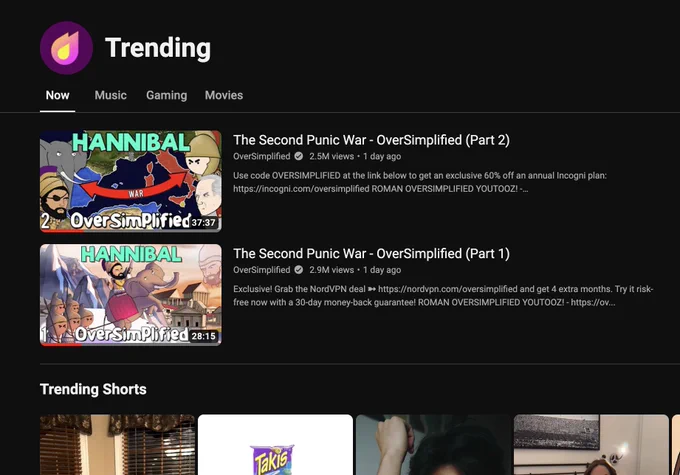Switch to the Music tab
The image size is (680, 475).
click(x=111, y=95)
